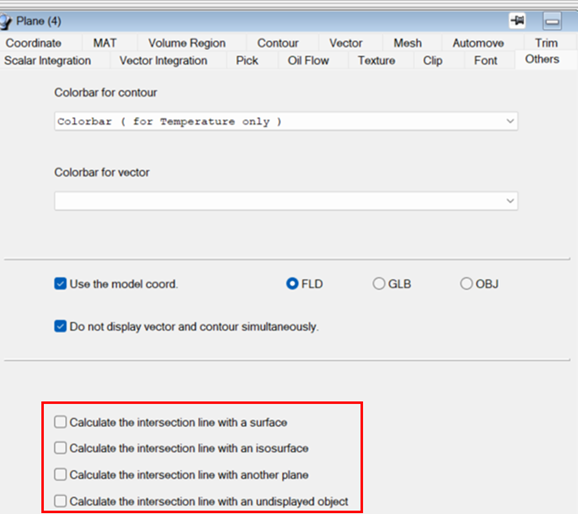Select the GLB radio option
The height and width of the screenshot is (514, 578).
click(x=379, y=284)
